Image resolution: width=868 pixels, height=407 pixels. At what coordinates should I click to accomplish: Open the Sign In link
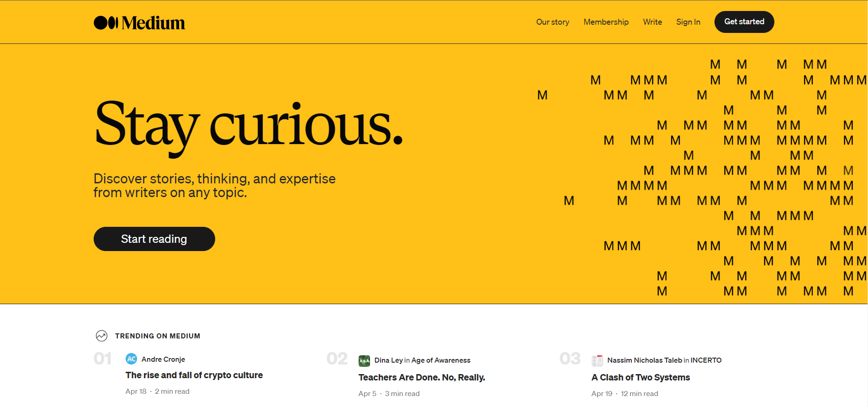(688, 22)
